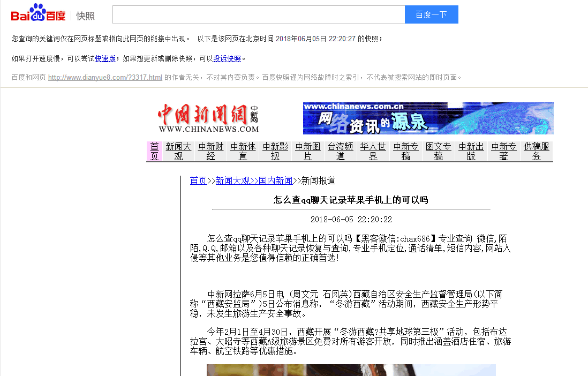Viewport: 588px width, 376px height.
Task: Click the article photo at the bottom
Action: [x=351, y=370]
